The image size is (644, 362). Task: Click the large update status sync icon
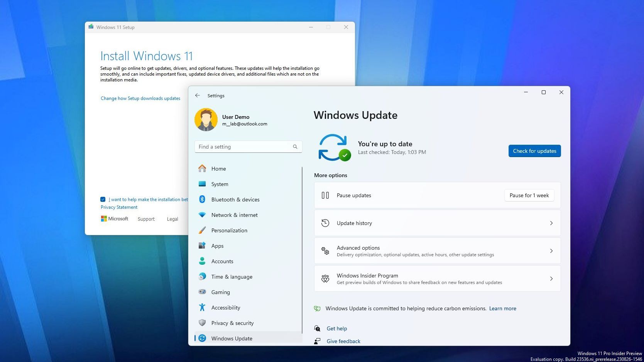point(334,147)
